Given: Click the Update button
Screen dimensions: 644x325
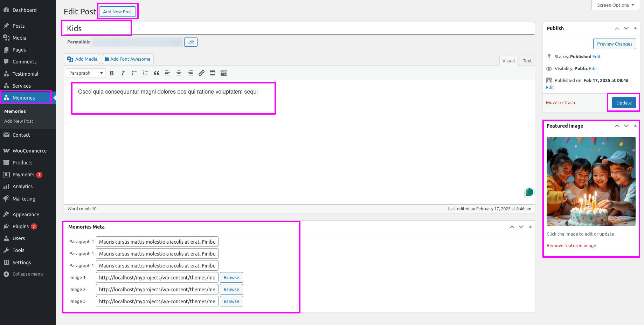Looking at the screenshot, I should 624,103.
